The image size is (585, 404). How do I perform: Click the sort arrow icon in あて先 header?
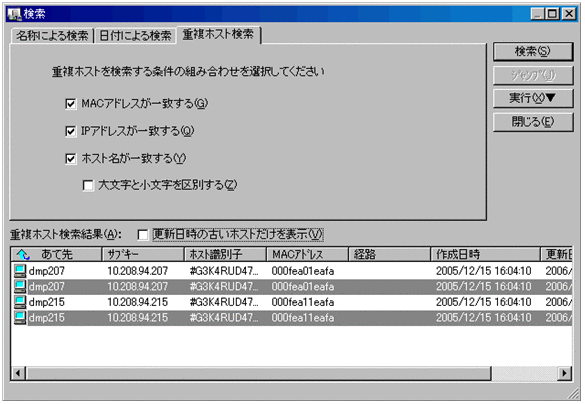[23, 254]
